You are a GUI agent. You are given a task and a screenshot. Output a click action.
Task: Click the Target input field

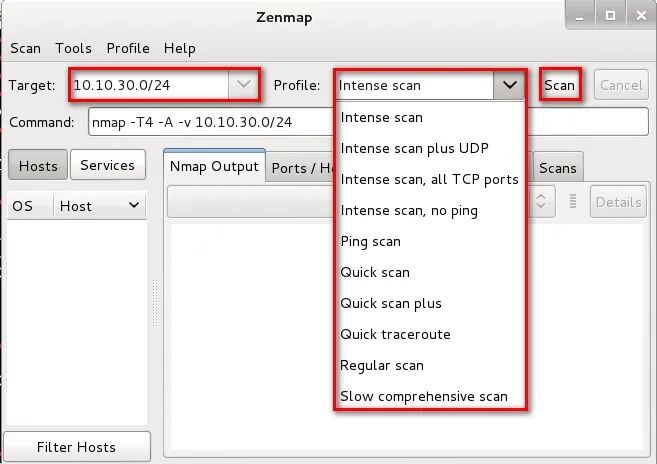[150, 85]
